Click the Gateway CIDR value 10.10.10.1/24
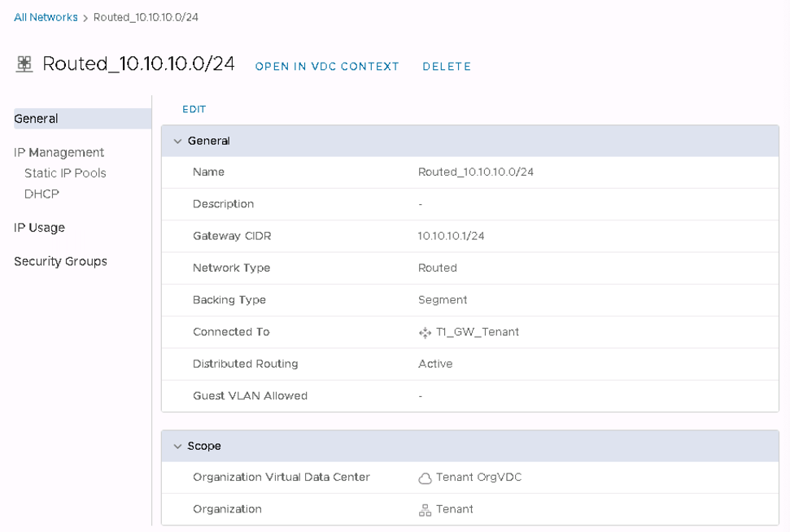This screenshot has width=790, height=532. [451, 236]
